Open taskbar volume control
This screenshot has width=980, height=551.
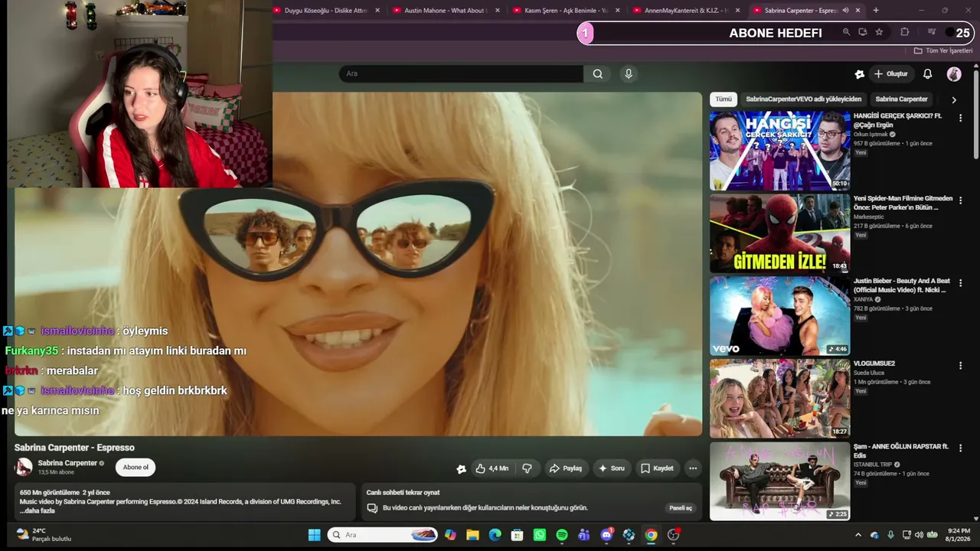pos(920,535)
